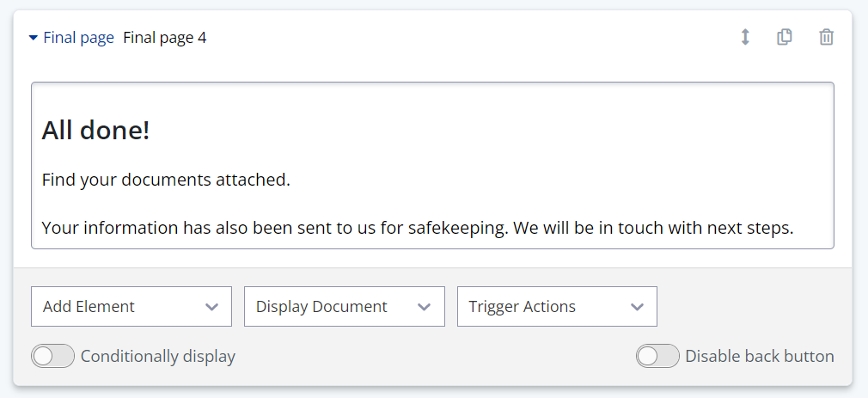Viewport: 868px width, 398px height.
Task: Duplicate Final page 4 using copy icon
Action: point(785,37)
